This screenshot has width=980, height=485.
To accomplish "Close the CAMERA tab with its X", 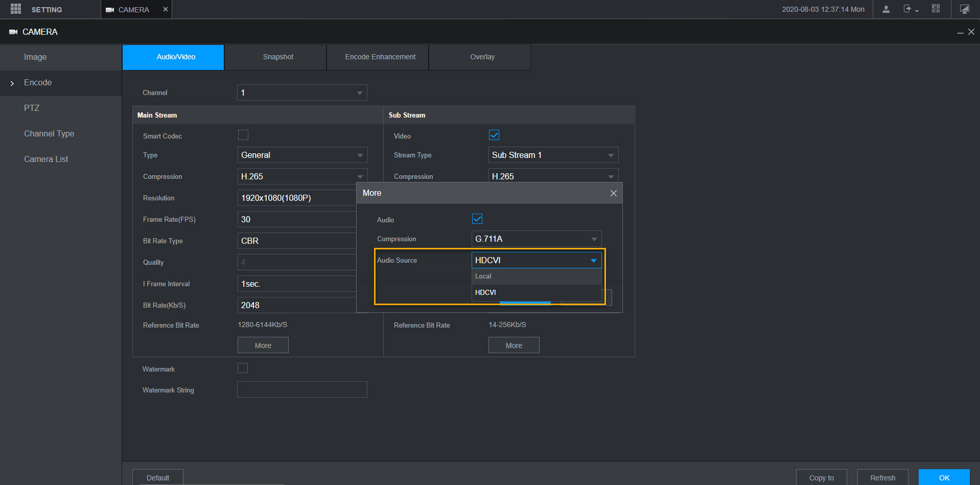I will 165,9.
